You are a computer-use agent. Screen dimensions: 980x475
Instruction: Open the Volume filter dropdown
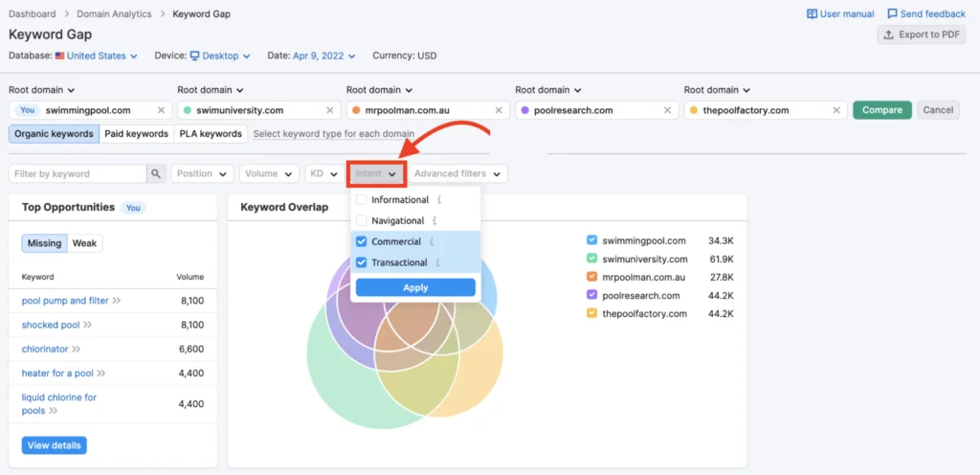[269, 173]
